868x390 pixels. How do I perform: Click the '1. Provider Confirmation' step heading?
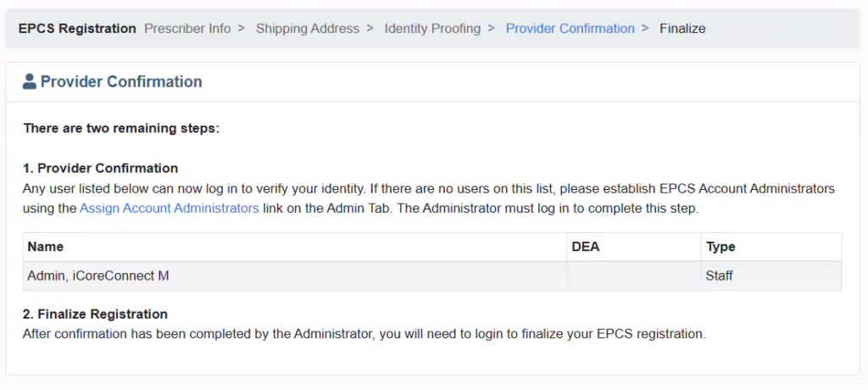[x=101, y=168]
